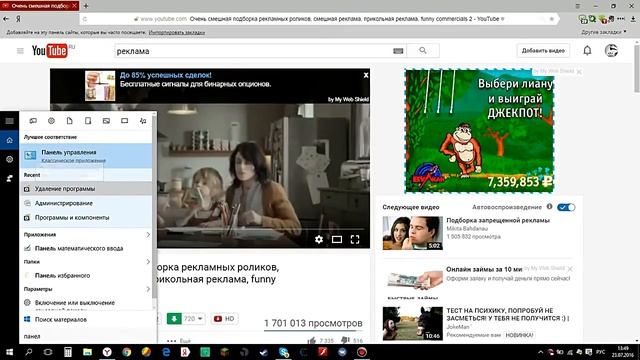The width and height of the screenshot is (640, 360).
Task: Open Calculator from the taskbar
Action: point(68,352)
